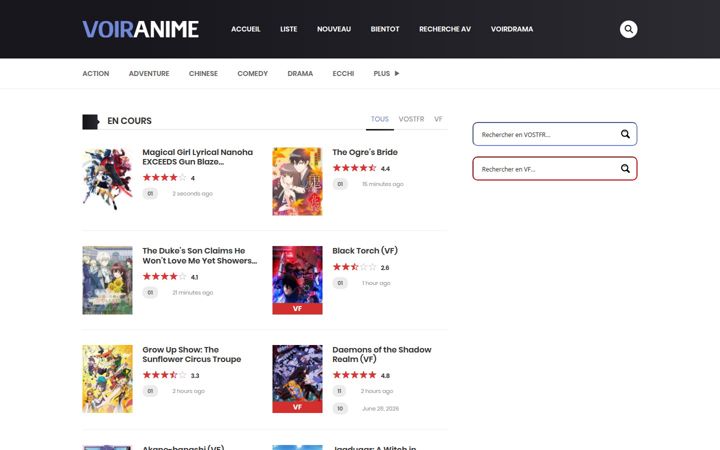Open The Ogre's Bride title link
Image resolution: width=720 pixels, height=450 pixels.
[x=365, y=152]
